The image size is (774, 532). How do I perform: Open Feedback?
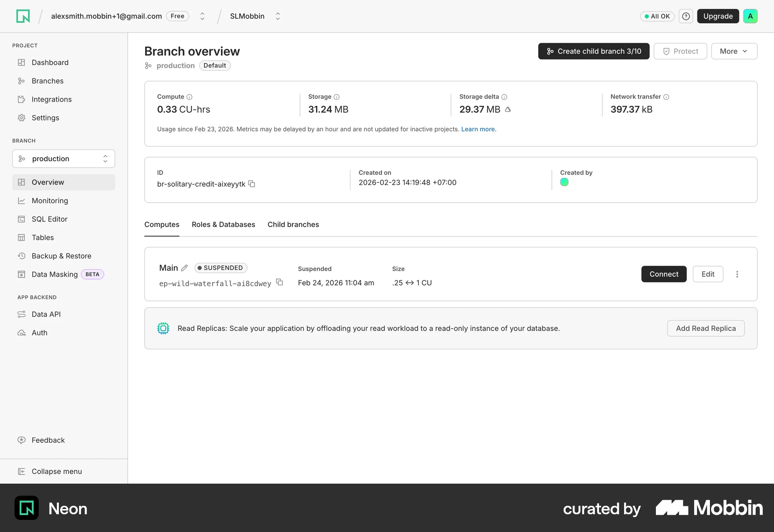[x=64, y=440]
